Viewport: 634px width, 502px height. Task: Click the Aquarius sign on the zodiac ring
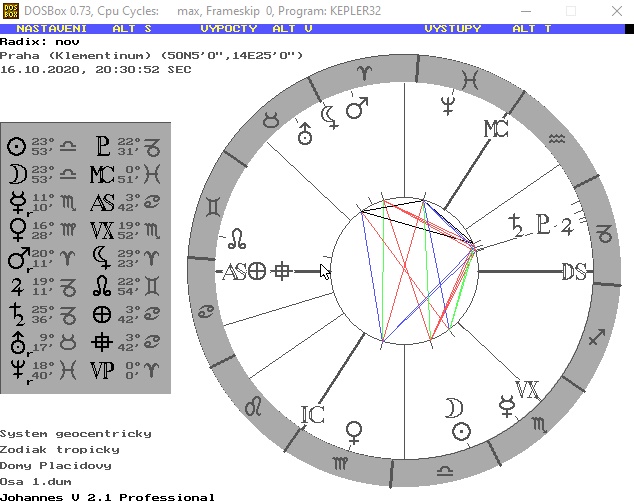(557, 139)
